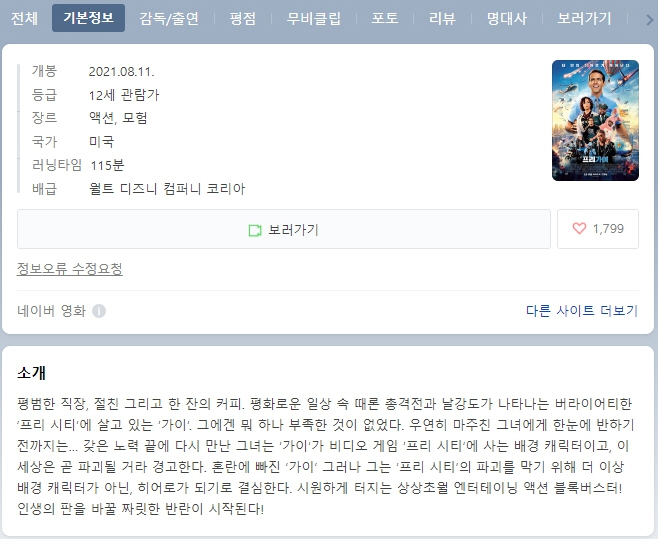Select the 보러가기 tab at top
Viewport: 658px width, 539px height.
(x=584, y=18)
